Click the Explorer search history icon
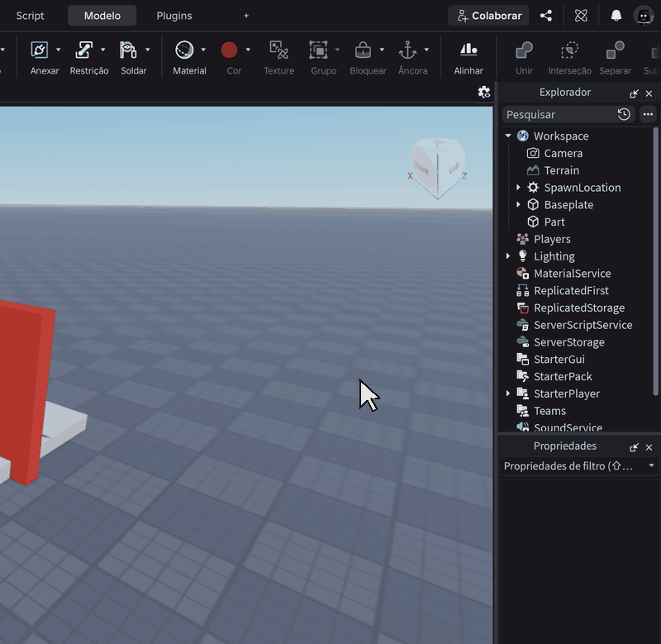The height and width of the screenshot is (644, 661). pyautogui.click(x=624, y=114)
